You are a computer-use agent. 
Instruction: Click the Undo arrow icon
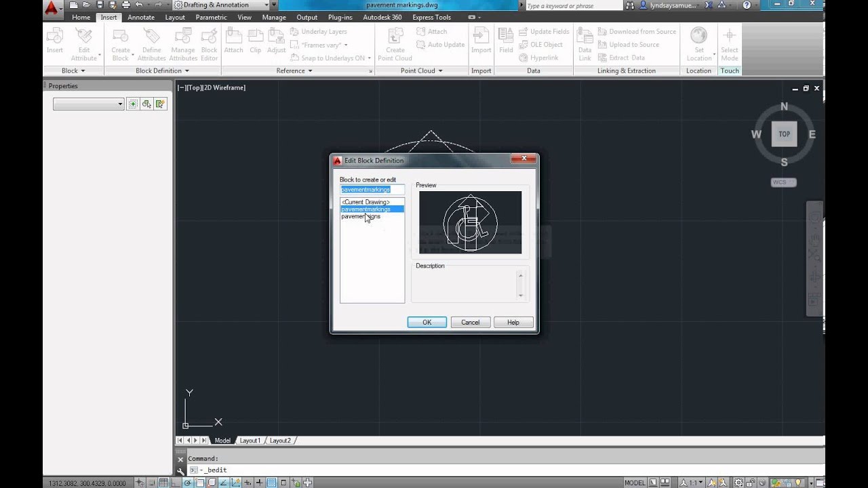click(139, 5)
